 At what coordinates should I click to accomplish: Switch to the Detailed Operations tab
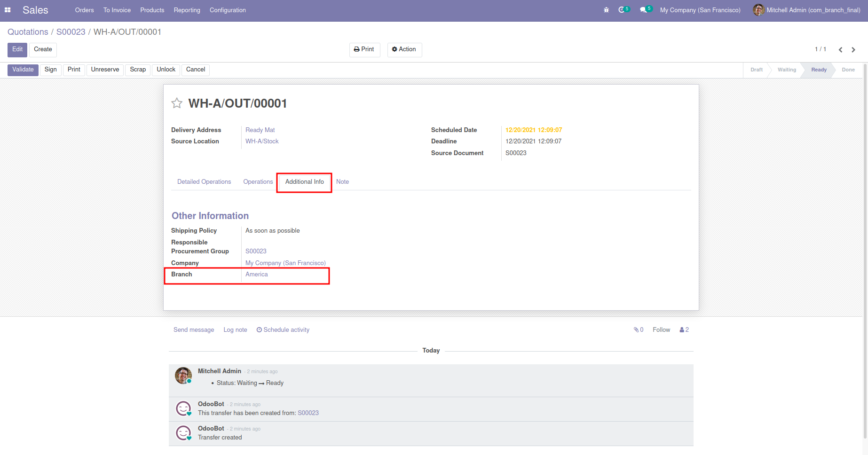(x=204, y=182)
